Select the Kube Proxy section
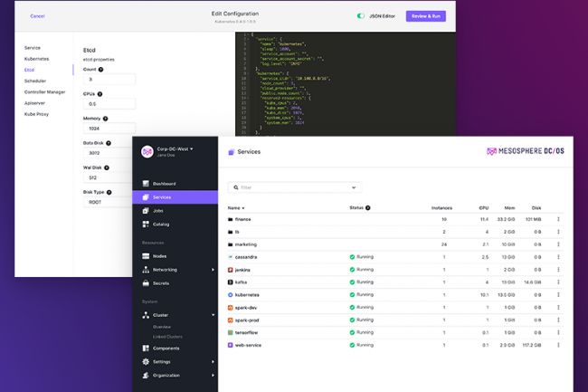This screenshot has height=392, width=588. (x=36, y=114)
